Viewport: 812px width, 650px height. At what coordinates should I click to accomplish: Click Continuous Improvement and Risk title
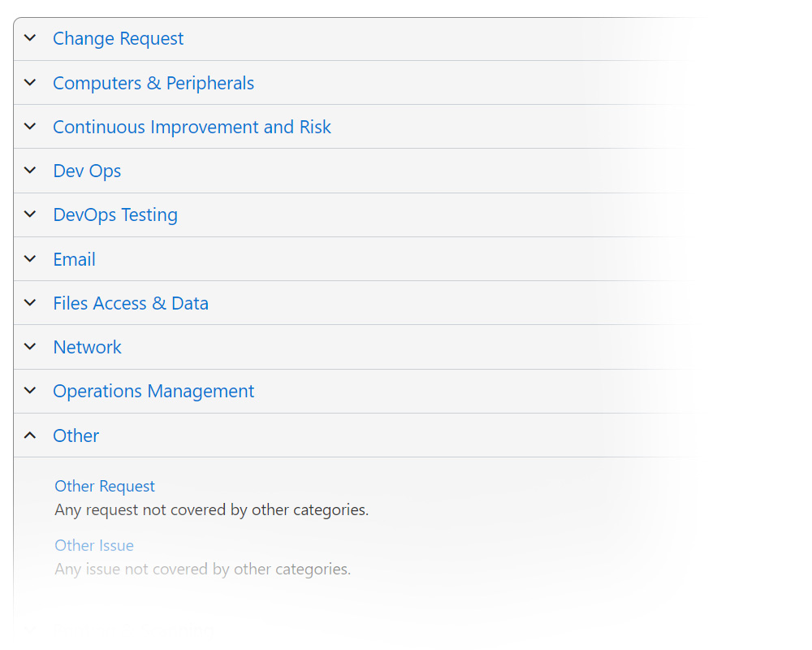pos(192,127)
